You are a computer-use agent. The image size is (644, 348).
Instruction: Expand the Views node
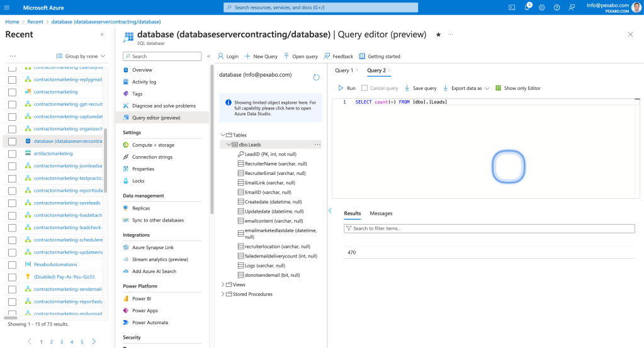pos(223,284)
